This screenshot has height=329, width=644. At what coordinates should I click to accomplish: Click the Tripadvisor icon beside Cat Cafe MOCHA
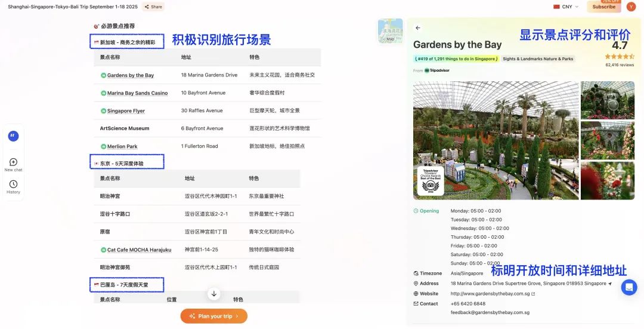104,250
